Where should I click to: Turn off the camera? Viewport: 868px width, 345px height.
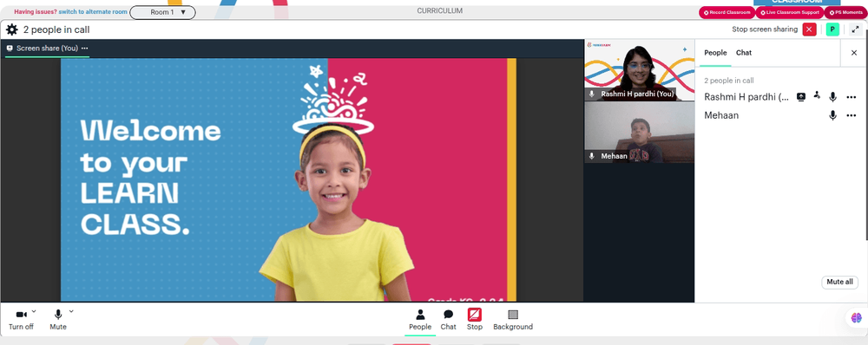coord(21,320)
